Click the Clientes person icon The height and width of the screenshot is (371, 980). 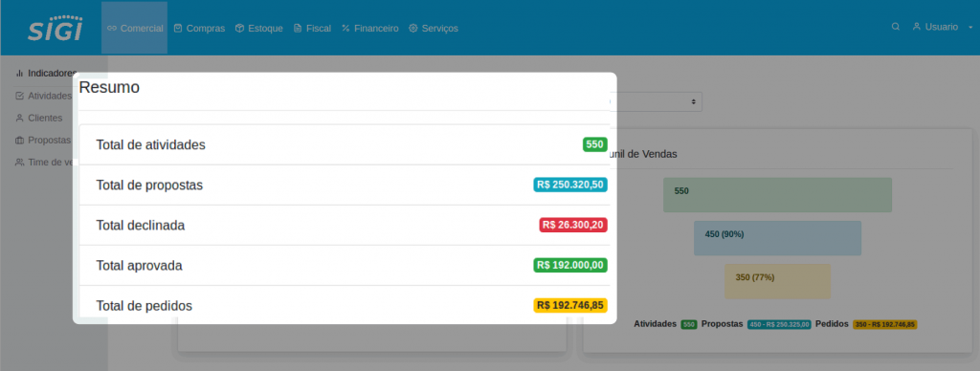point(19,118)
